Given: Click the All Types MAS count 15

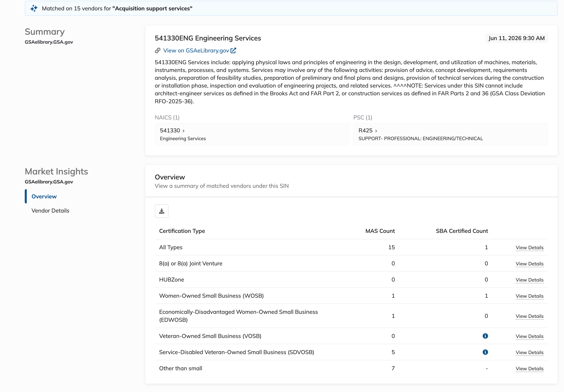Looking at the screenshot, I should click(392, 247).
